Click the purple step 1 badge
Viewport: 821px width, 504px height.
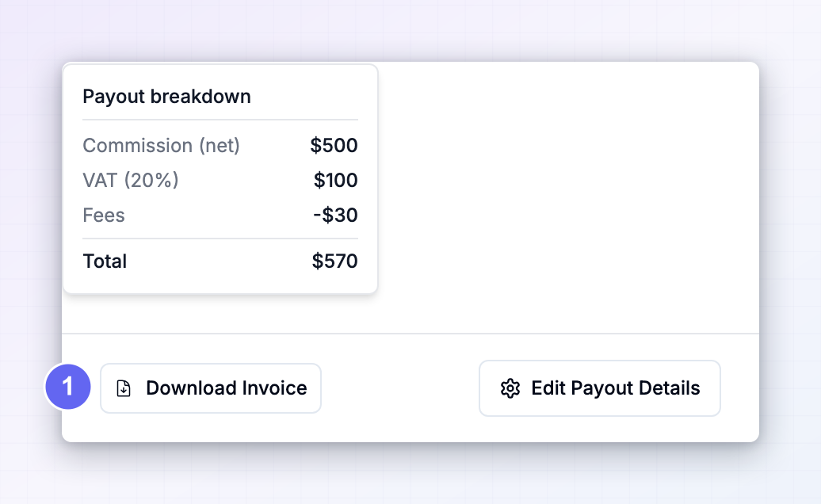68,387
